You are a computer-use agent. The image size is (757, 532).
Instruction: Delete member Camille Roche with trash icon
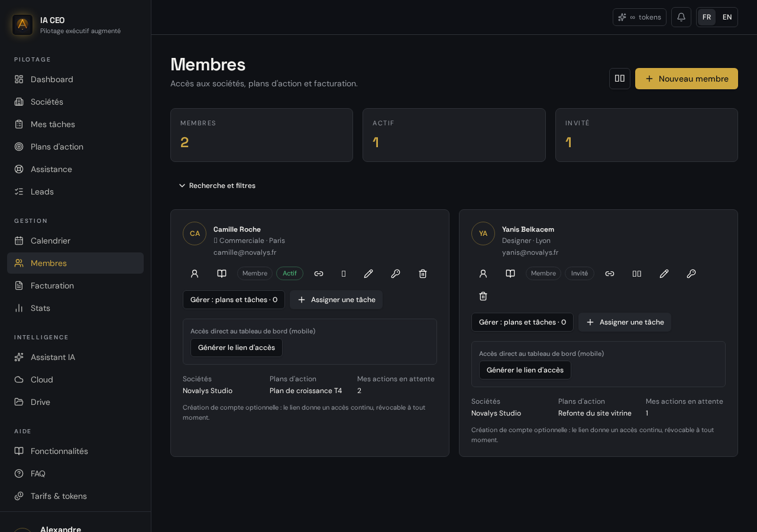click(x=423, y=274)
